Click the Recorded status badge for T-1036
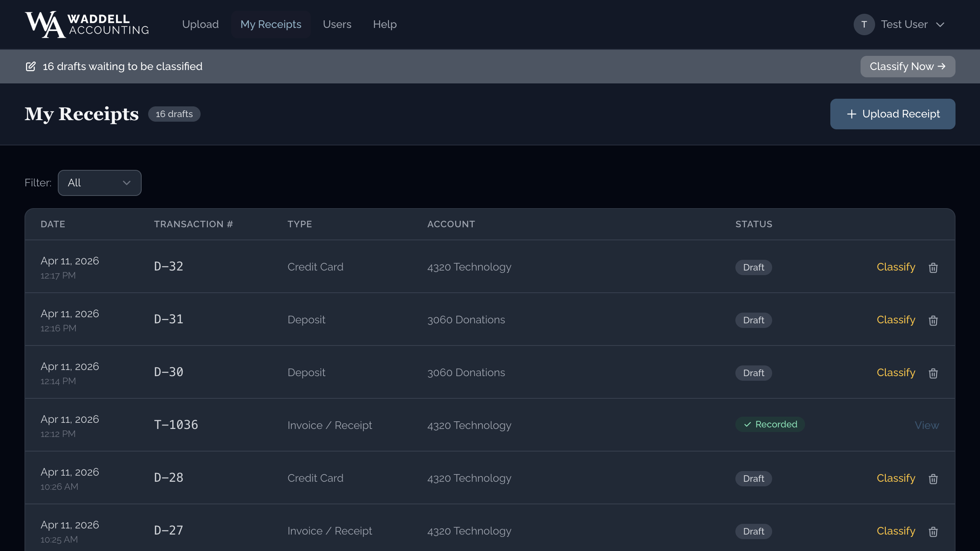The width and height of the screenshot is (980, 551). [770, 425]
